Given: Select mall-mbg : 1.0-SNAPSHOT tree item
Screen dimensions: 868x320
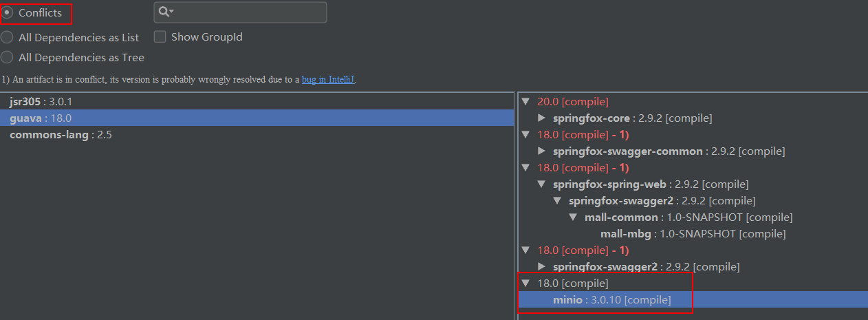Looking at the screenshot, I should pos(693,233).
